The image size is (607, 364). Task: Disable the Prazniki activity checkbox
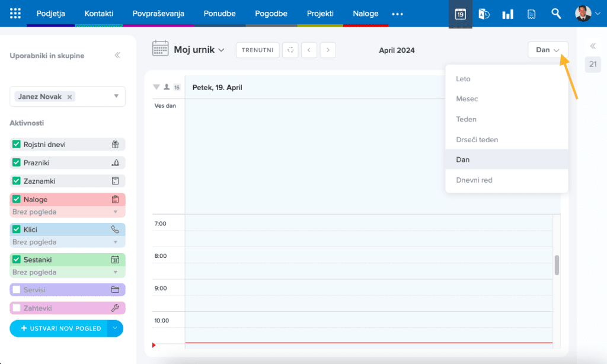click(17, 162)
